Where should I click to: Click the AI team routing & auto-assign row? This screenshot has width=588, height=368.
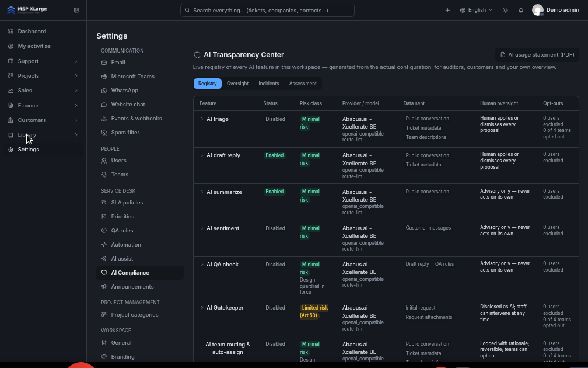tap(386, 349)
